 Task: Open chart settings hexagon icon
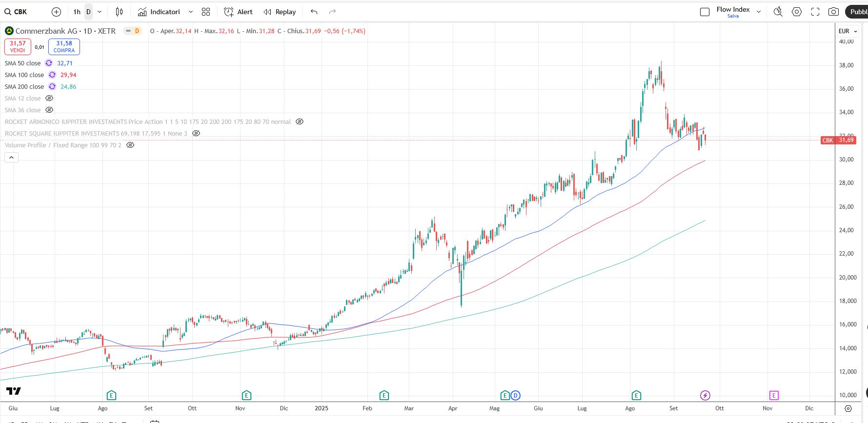(x=797, y=12)
